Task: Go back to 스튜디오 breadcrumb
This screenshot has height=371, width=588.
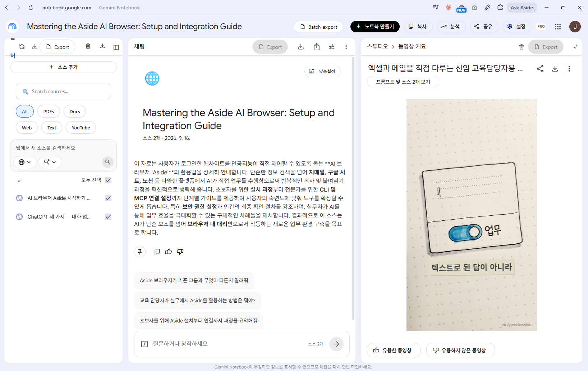Action: click(377, 46)
